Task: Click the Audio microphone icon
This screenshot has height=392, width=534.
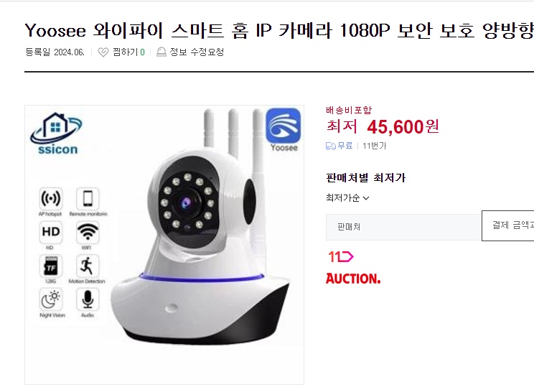Action: click(88, 299)
